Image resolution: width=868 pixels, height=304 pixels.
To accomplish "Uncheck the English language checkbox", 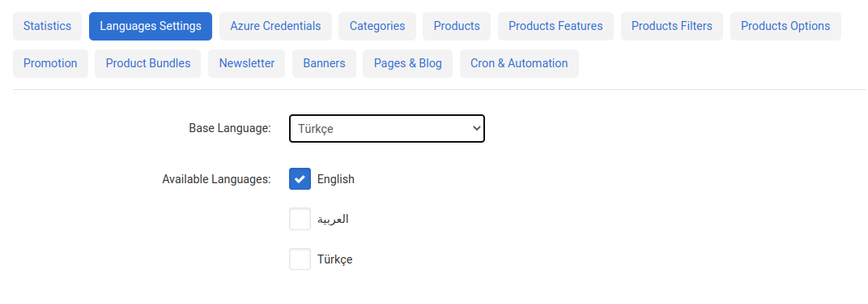I will coord(300,179).
